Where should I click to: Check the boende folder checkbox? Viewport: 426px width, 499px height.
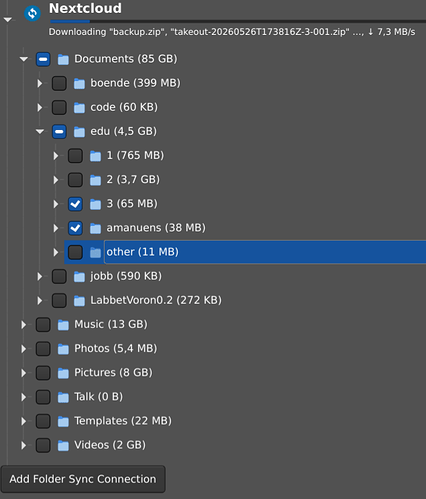point(59,83)
